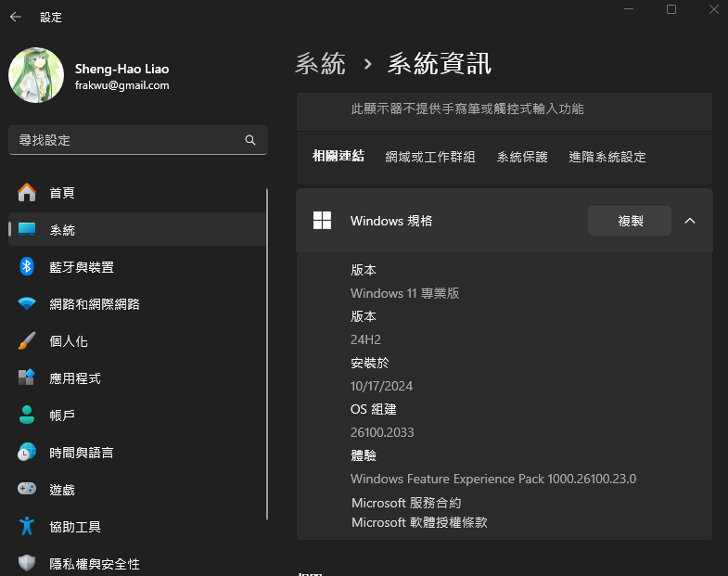Click the search magnifier icon

[250, 140]
